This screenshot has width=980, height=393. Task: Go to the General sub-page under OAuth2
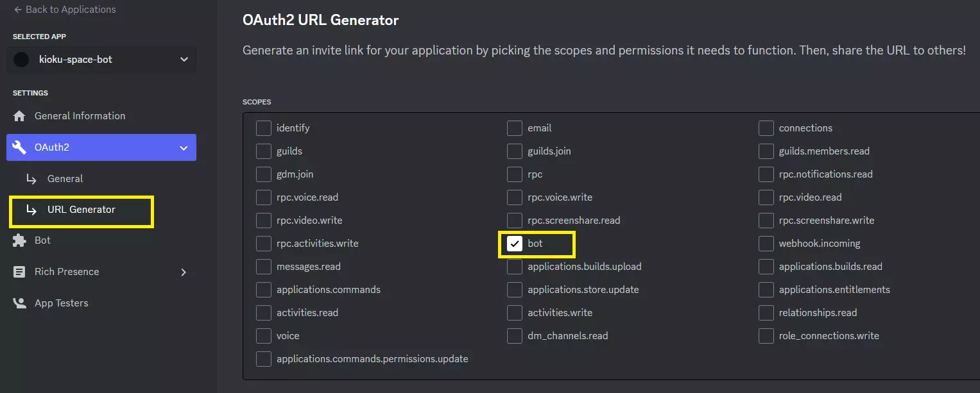tap(65, 179)
